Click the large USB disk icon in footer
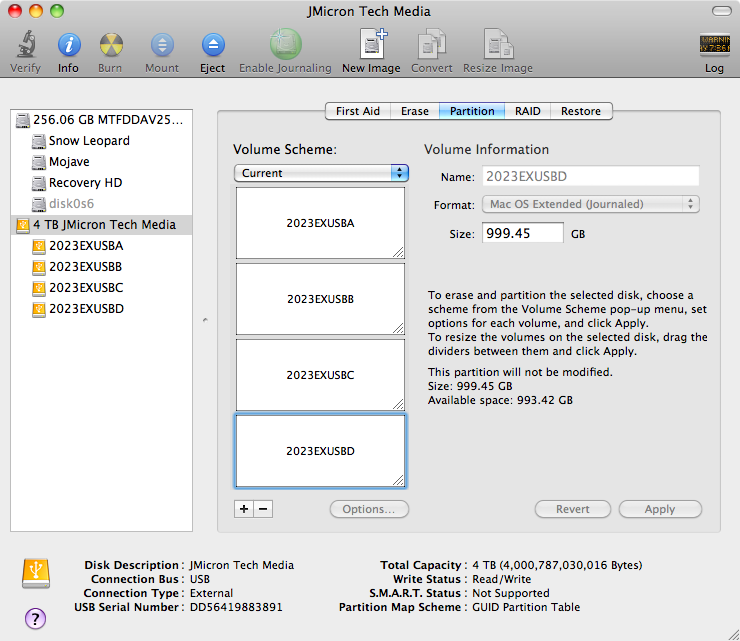 [36, 574]
